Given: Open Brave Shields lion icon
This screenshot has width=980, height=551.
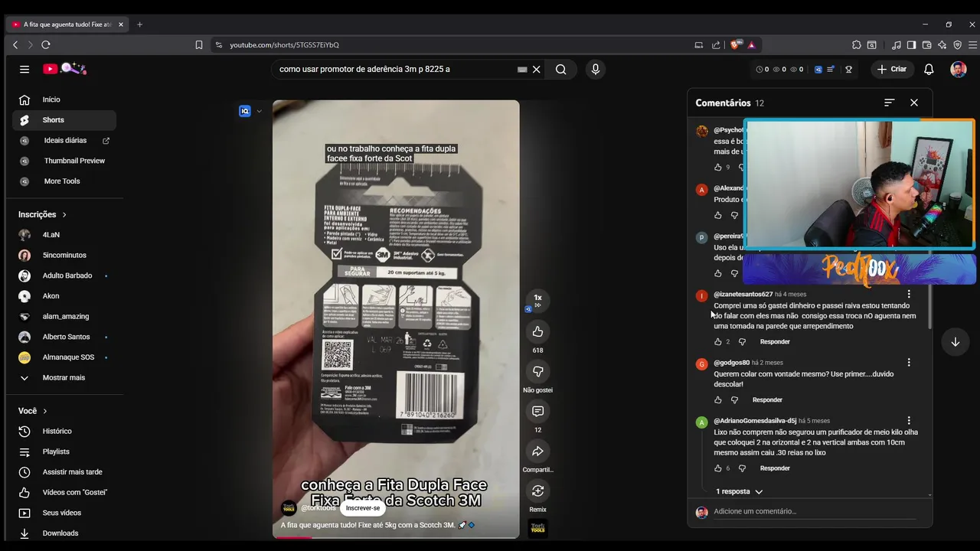Looking at the screenshot, I should [x=737, y=45].
